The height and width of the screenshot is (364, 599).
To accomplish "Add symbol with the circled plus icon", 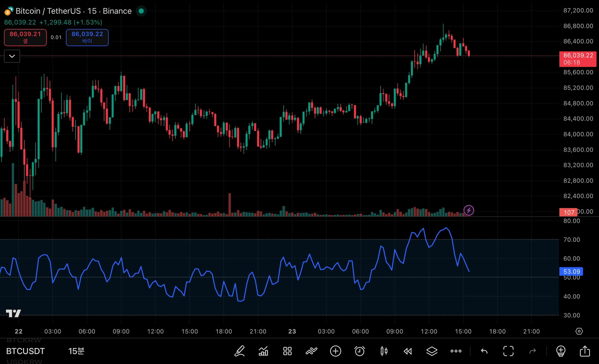I will coord(335,351).
